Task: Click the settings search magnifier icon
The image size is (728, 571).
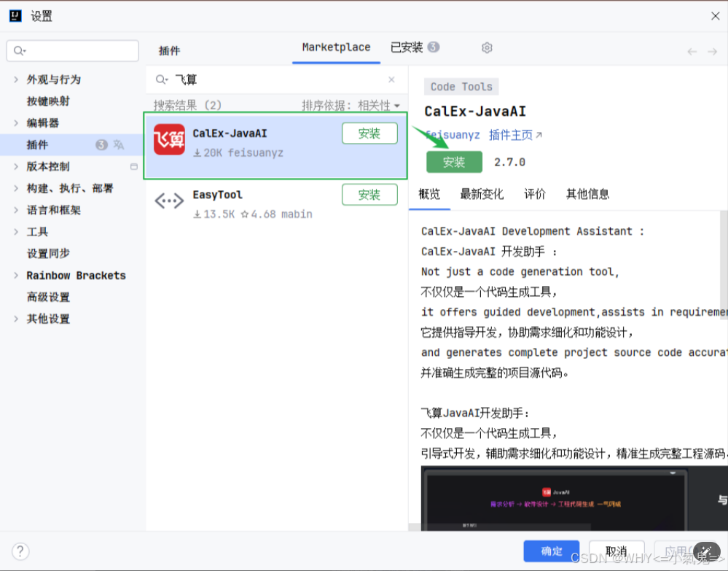Action: (x=19, y=50)
